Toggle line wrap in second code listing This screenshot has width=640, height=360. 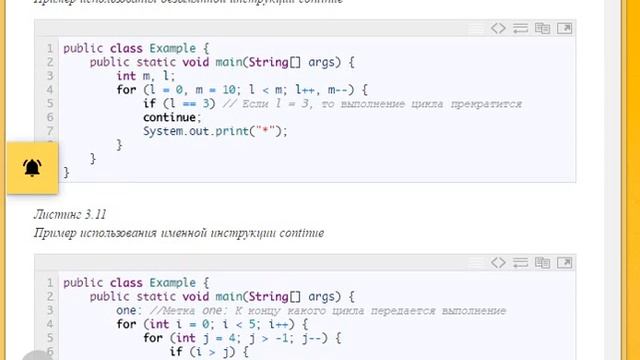pyautogui.click(x=520, y=262)
